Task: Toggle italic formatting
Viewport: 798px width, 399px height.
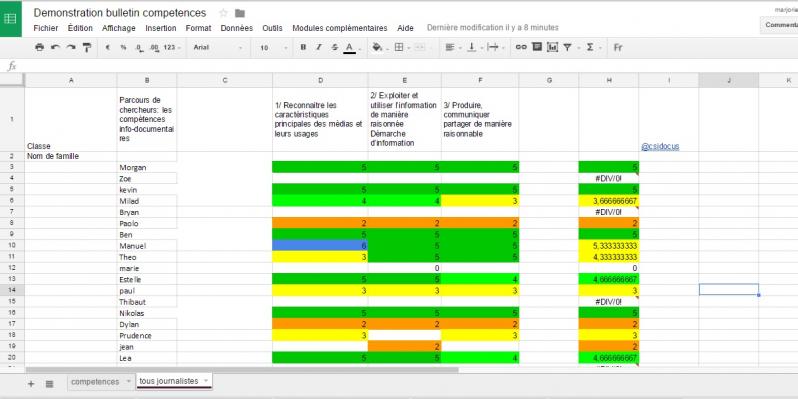Action: (x=319, y=47)
